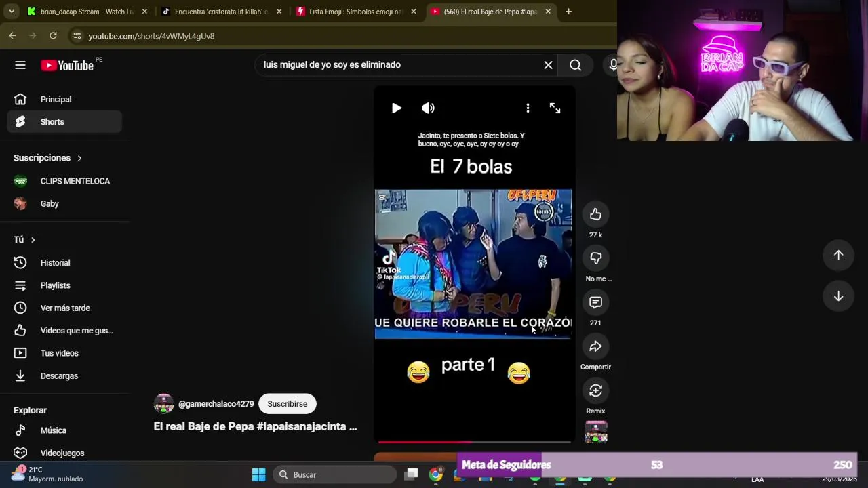Click the Short's video frame

[x=473, y=264]
